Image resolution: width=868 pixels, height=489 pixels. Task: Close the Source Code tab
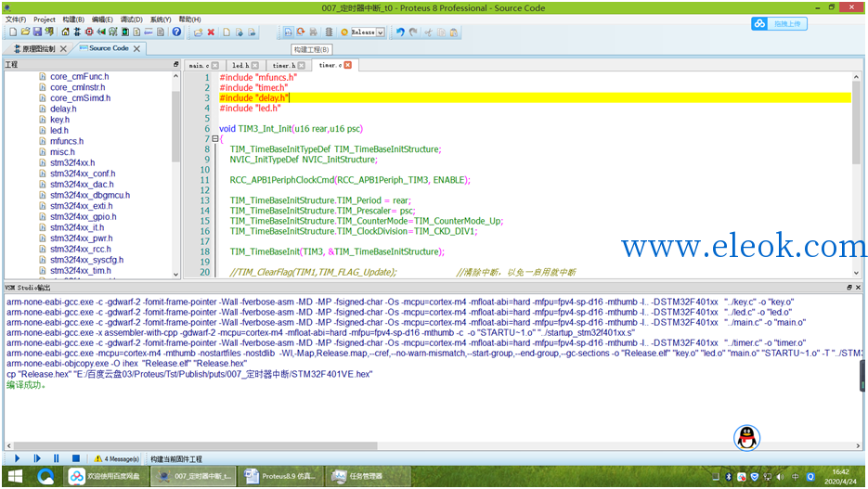tap(136, 48)
